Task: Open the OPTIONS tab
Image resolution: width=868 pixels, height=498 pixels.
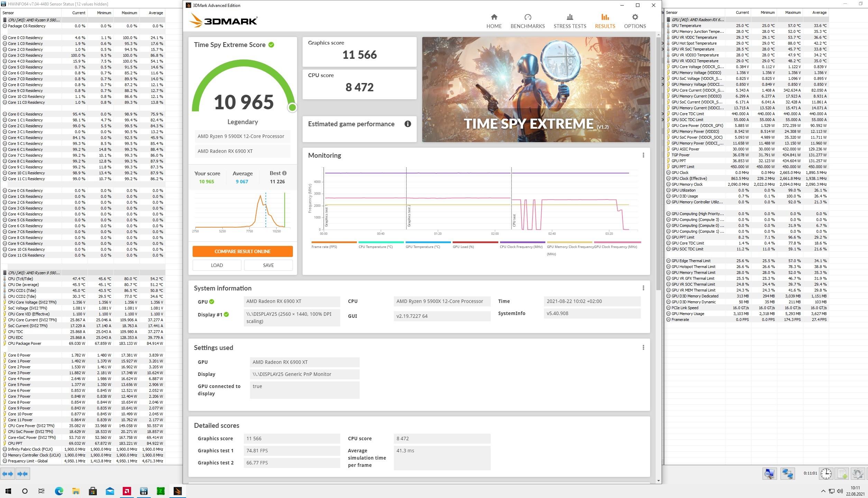Action: pos(635,21)
